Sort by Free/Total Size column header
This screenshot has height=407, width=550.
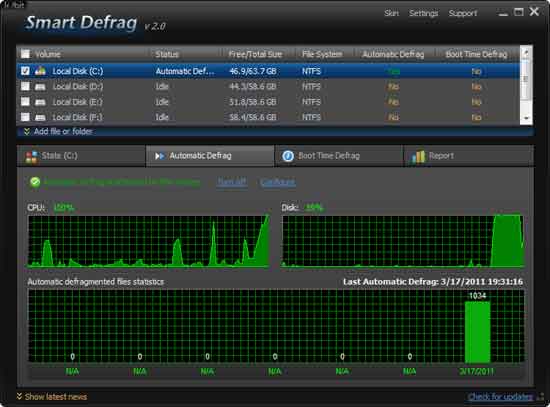[255, 54]
